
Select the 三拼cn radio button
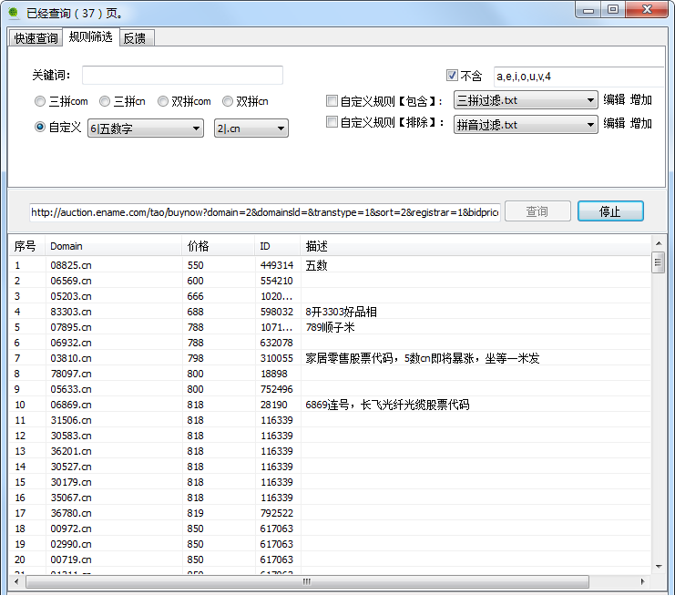coord(105,101)
